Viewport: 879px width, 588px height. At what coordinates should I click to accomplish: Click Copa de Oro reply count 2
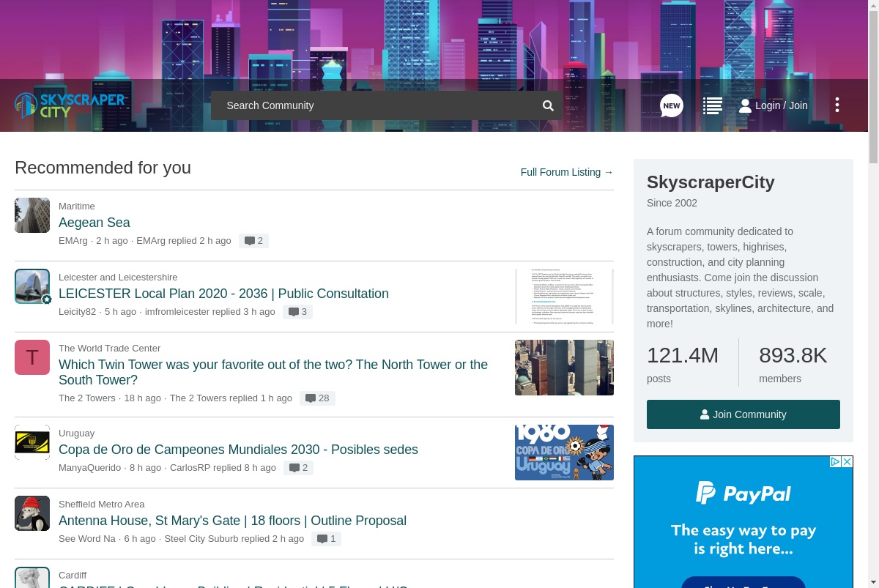pos(298,468)
